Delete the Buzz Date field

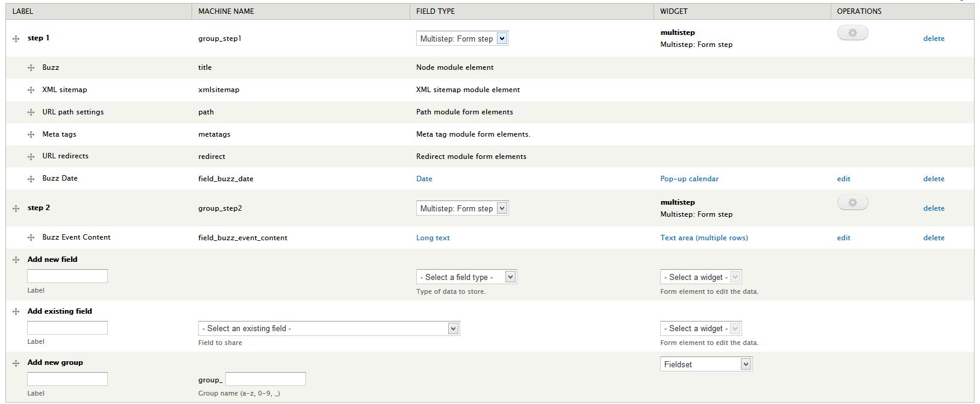coord(934,179)
